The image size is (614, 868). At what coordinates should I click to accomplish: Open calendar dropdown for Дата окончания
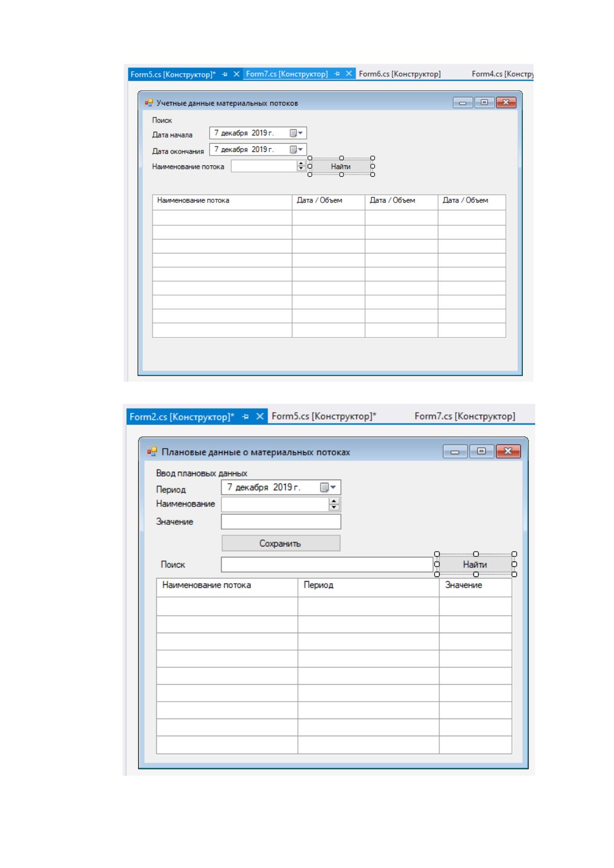point(296,149)
